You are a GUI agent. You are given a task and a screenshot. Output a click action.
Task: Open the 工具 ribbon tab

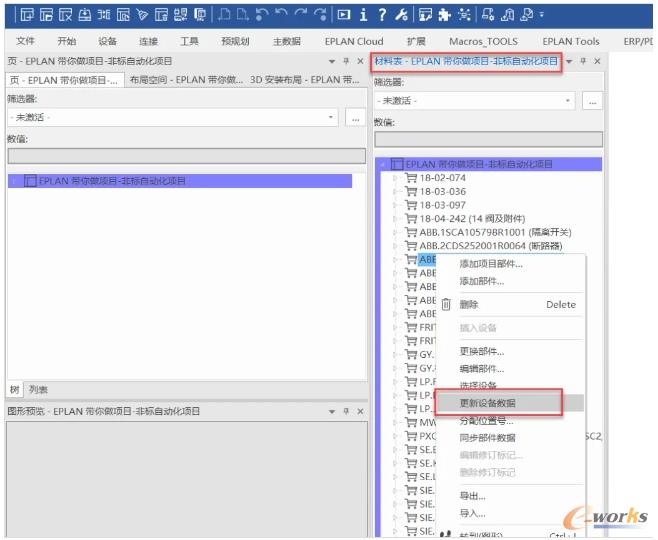(189, 41)
